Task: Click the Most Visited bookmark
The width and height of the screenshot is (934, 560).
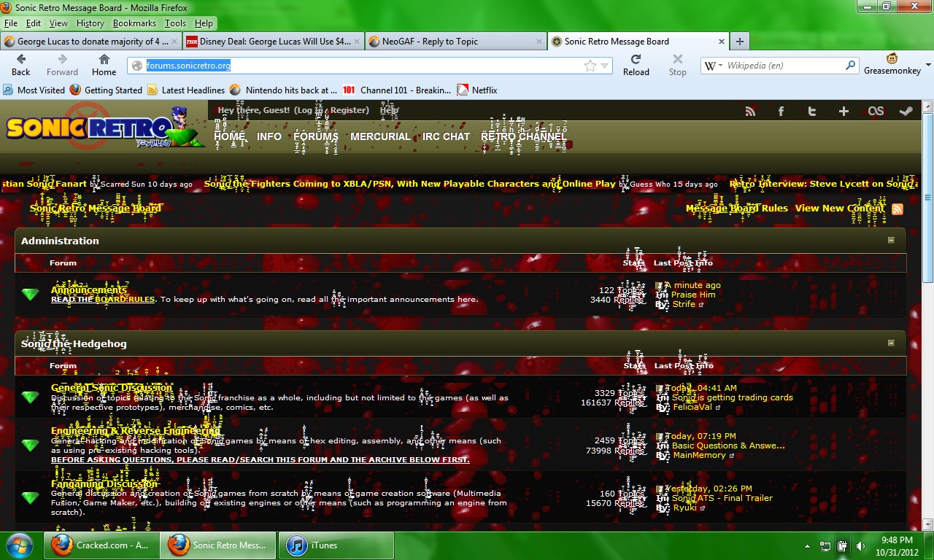Action: (34, 90)
